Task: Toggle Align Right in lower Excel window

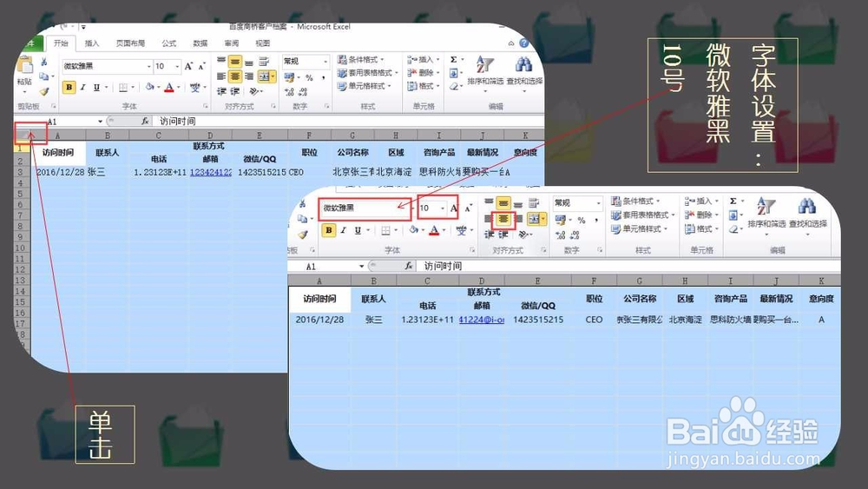Action: pyautogui.click(x=517, y=219)
